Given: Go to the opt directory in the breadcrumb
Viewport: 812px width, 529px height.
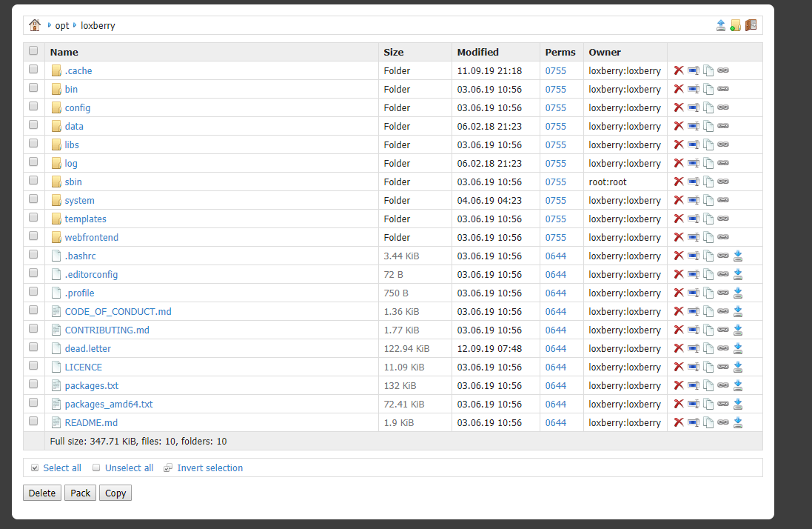Looking at the screenshot, I should point(62,25).
